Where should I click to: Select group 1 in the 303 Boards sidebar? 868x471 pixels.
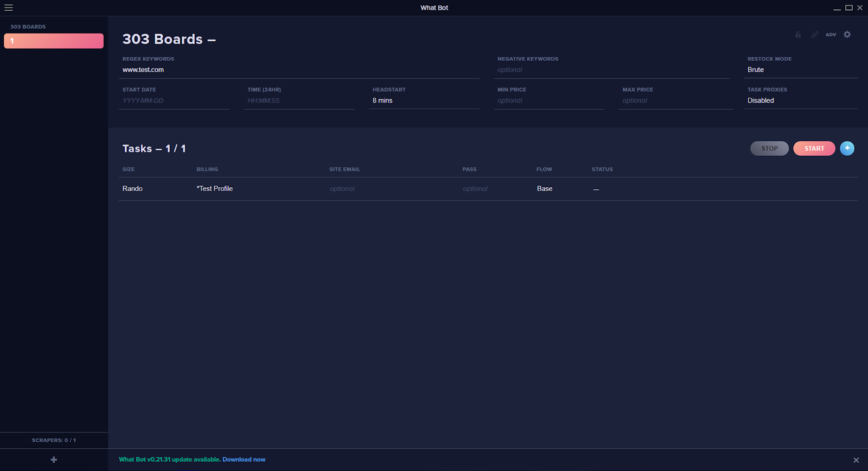54,41
